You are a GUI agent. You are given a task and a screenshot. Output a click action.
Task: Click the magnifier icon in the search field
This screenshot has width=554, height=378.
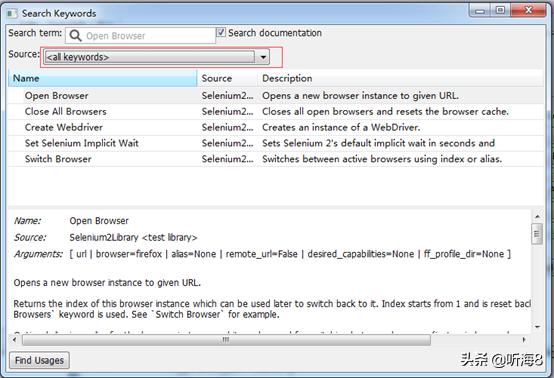75,36
